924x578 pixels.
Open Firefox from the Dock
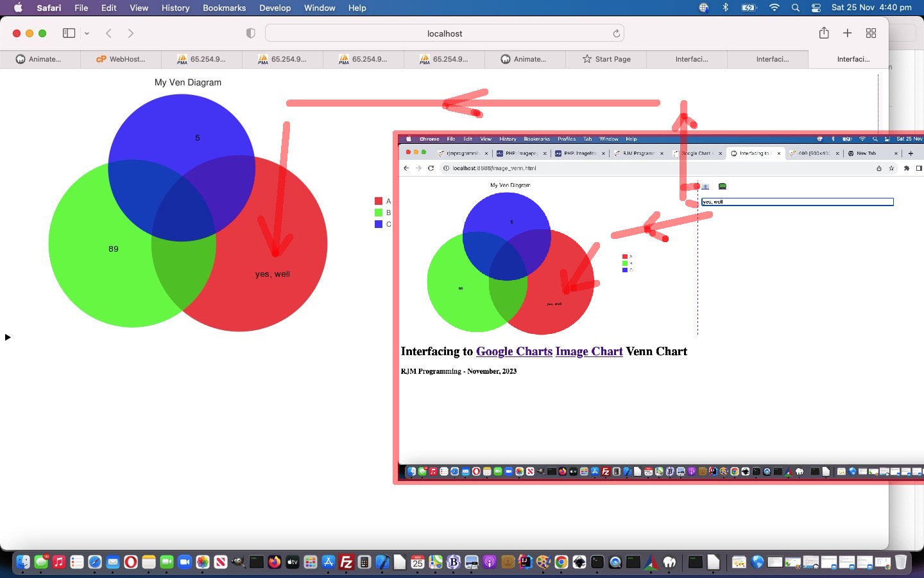click(x=275, y=563)
